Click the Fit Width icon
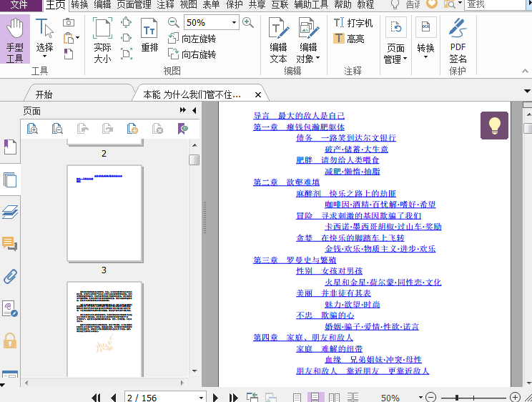The image size is (532, 402). pyautogui.click(x=126, y=38)
